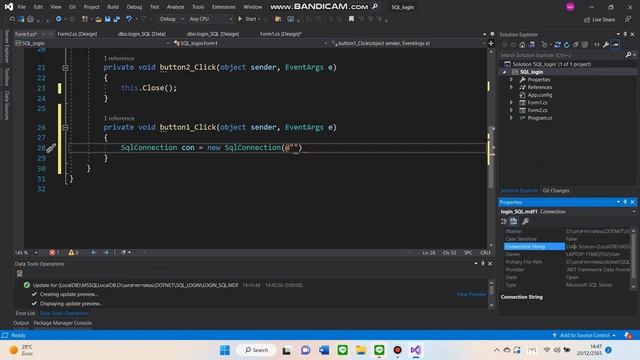Switch to dbo.login_SQL [Design] tab
This screenshot has width=640, height=360.
pyautogui.click(x=213, y=34)
